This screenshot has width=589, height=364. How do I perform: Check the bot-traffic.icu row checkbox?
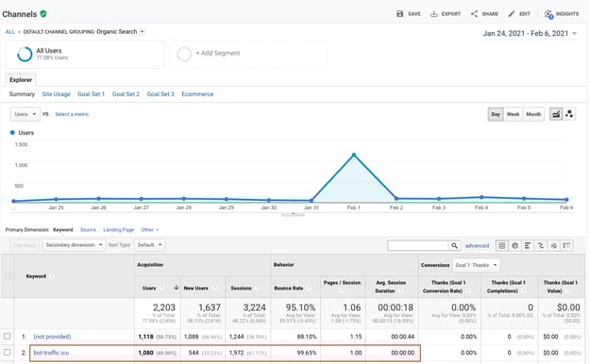[x=8, y=353]
